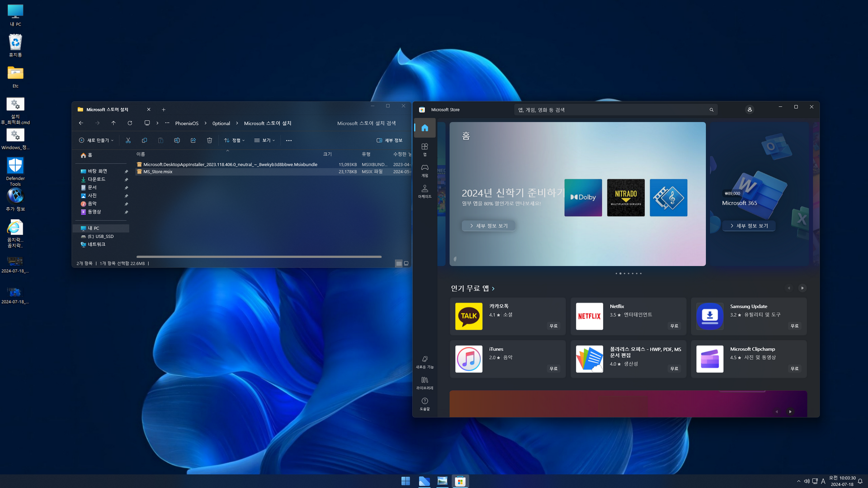Open the popular free apps heading link
Screen dimensions: 868x488
click(x=472, y=288)
